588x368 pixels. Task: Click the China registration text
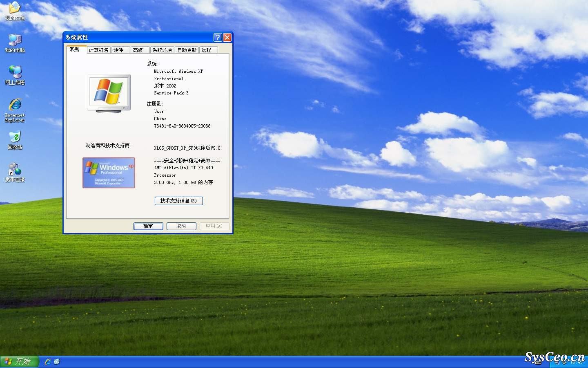(x=160, y=119)
